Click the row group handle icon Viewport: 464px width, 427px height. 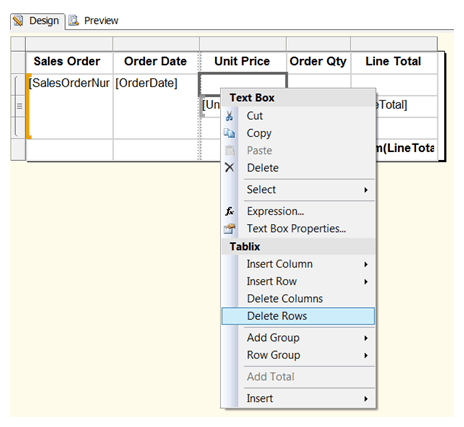click(x=19, y=106)
